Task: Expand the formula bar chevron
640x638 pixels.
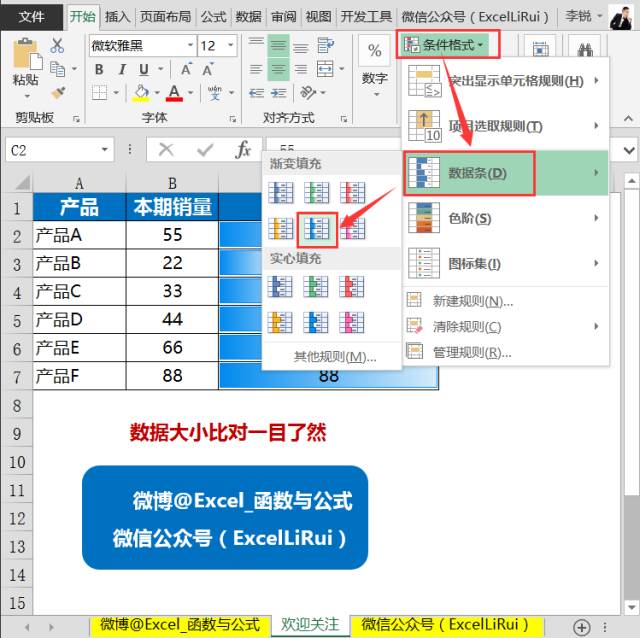Action: click(x=629, y=150)
